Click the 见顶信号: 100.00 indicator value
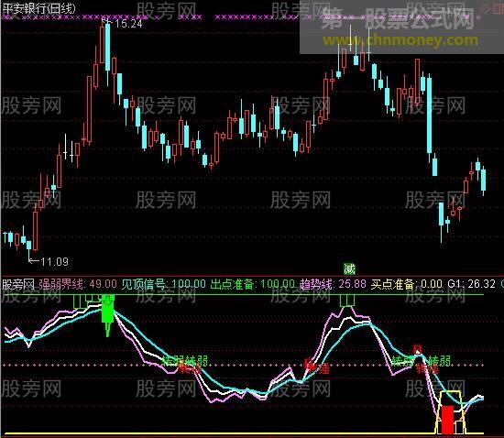The width and height of the screenshot is (504, 438). 164,284
